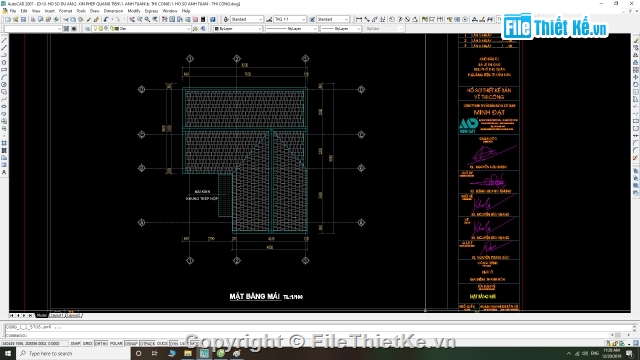The width and height of the screenshot is (640, 360).
Task: Click the Save icon in toolbar
Action: click(x=23, y=19)
